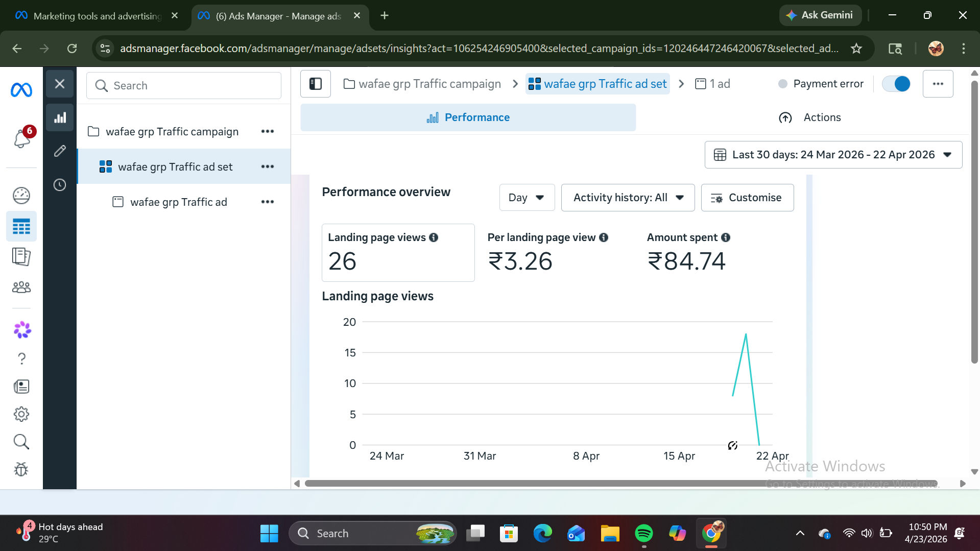Image resolution: width=980 pixels, height=551 pixels.
Task: Click the browser address bar URL
Action: point(479,49)
